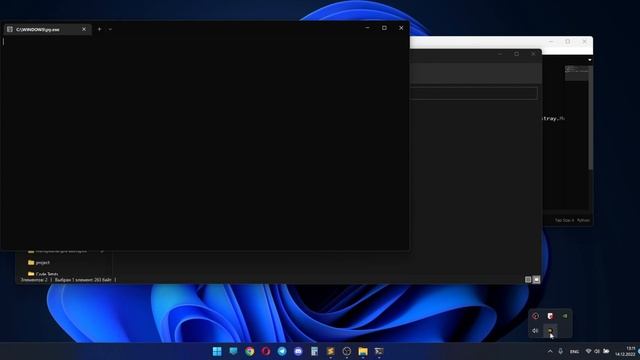The image size is (640, 360).
Task: Open a new terminal tab with the plus button
Action: point(99,29)
